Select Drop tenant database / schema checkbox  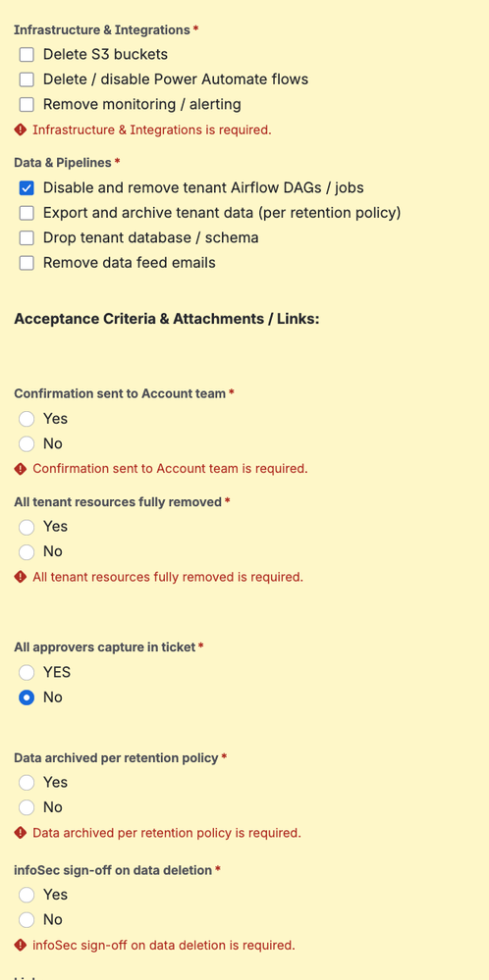pos(27,238)
